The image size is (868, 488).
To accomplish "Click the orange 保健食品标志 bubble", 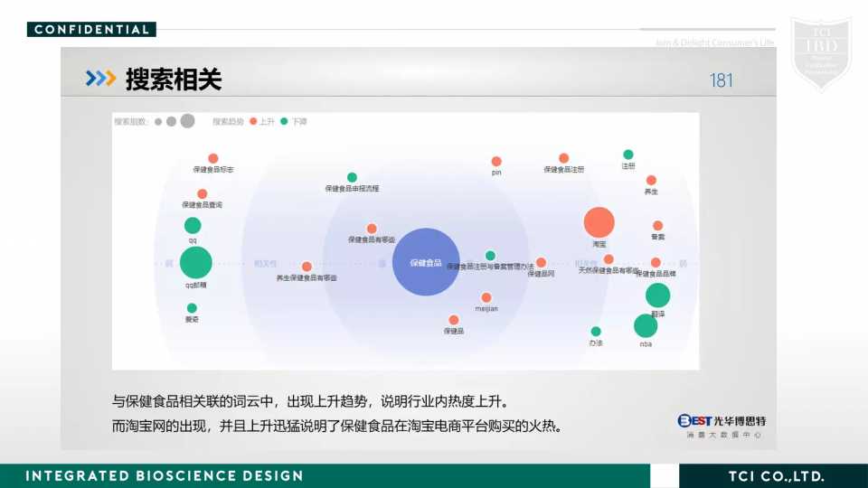I will coord(213,158).
